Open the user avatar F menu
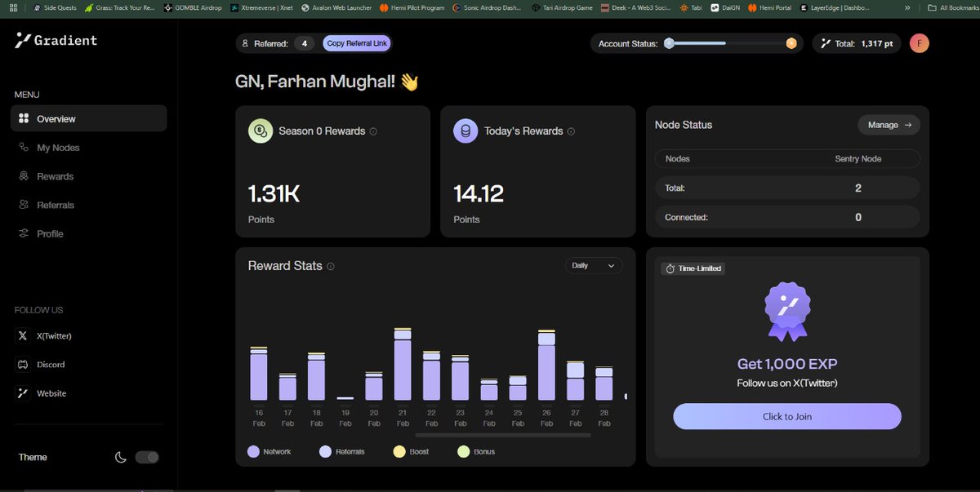This screenshot has height=492, width=980. (x=920, y=43)
